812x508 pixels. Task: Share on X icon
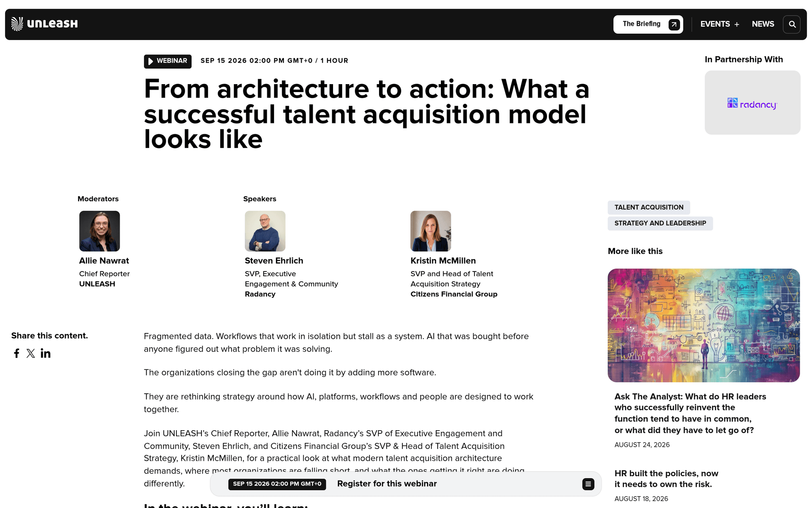point(31,353)
